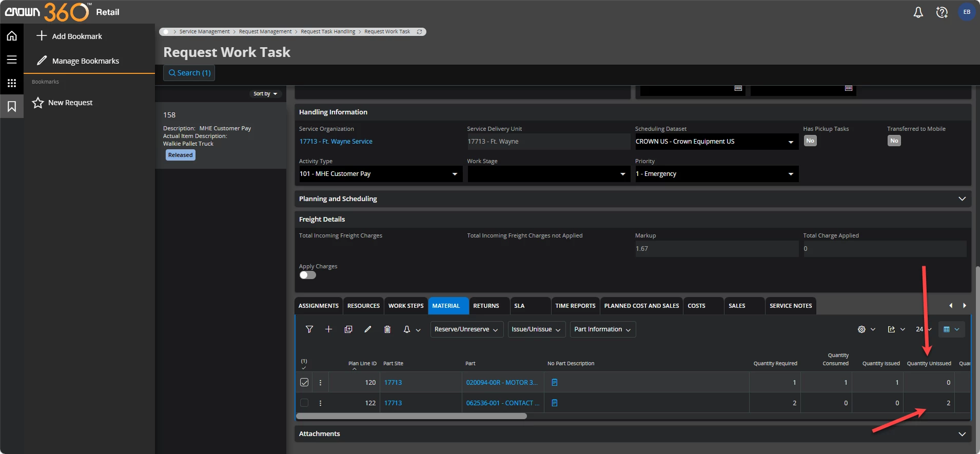Uncheck the checkbox for plan line 120
The width and height of the screenshot is (980, 454).
click(x=304, y=382)
